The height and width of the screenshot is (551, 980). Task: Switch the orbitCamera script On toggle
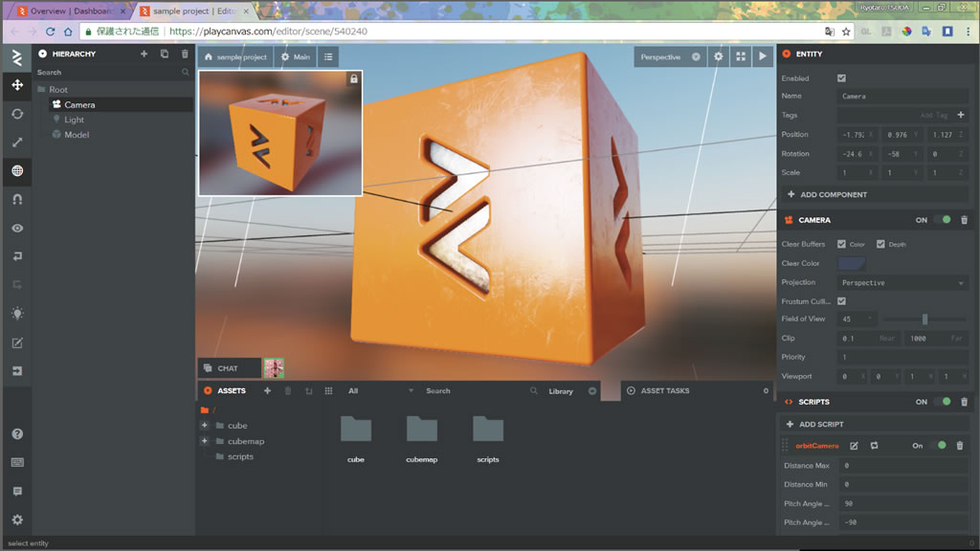tap(939, 446)
